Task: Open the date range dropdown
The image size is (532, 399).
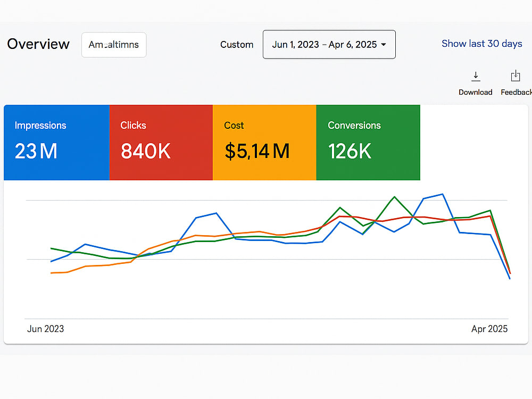Action: [x=329, y=45]
